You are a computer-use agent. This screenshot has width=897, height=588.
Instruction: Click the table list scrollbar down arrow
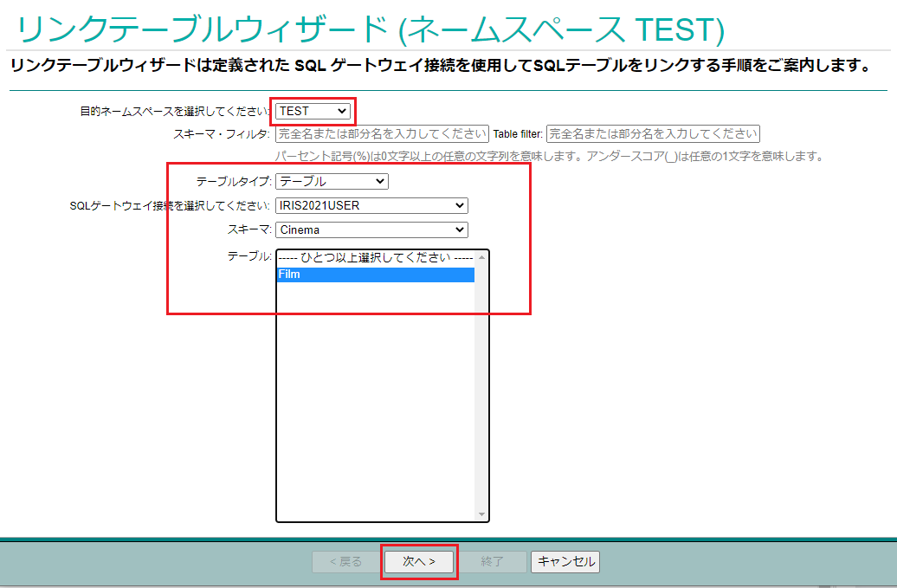coord(482,514)
